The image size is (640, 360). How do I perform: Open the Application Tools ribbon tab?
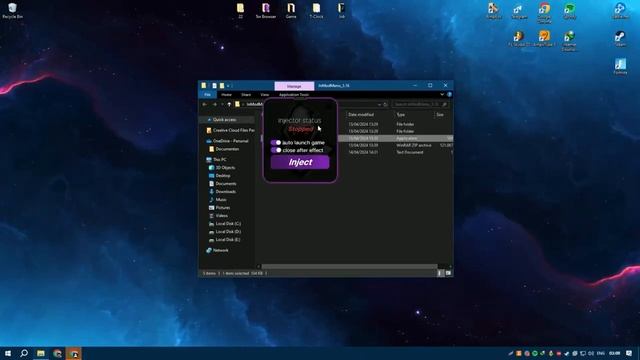[x=293, y=95]
